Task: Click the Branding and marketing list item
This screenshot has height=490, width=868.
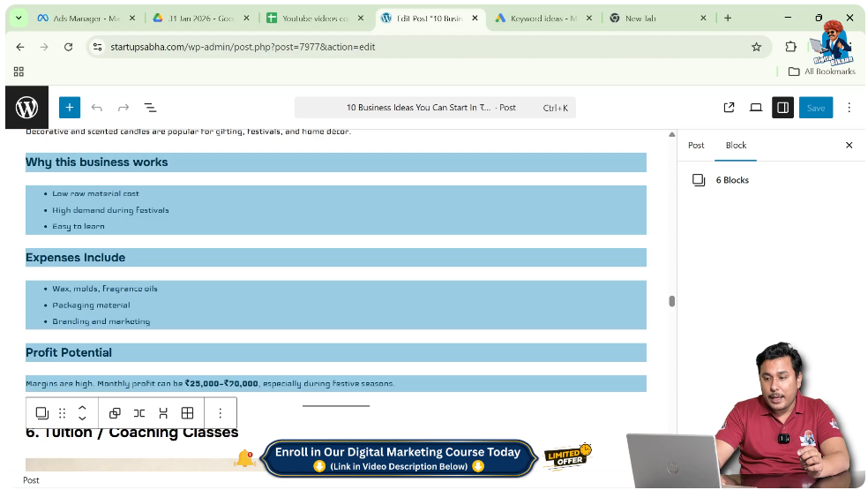Action: (101, 321)
